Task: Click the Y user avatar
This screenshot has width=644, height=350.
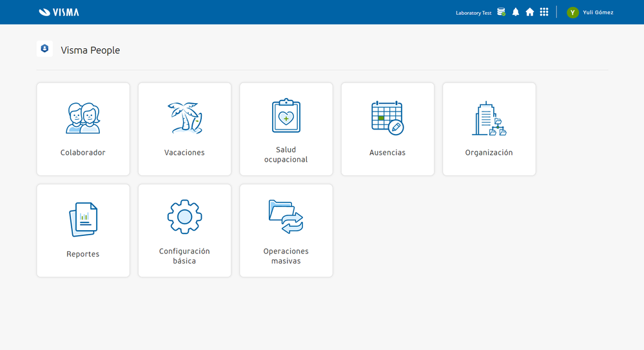Action: click(572, 12)
